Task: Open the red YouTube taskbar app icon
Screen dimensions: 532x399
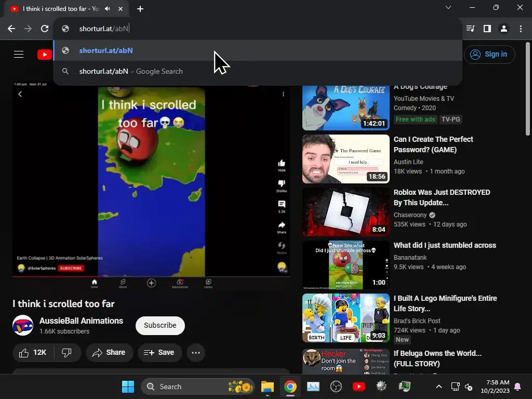Action: click(358, 387)
